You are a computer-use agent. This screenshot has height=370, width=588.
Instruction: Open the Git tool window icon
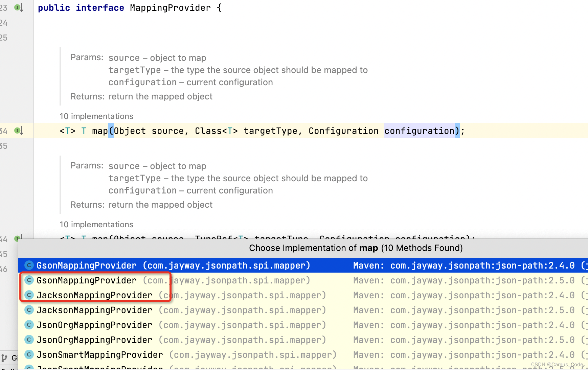coord(4,358)
